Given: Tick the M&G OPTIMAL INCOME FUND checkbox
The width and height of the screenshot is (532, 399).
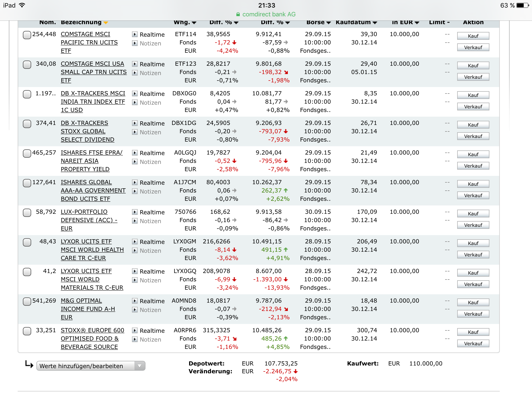Looking at the screenshot, I should (27, 301).
